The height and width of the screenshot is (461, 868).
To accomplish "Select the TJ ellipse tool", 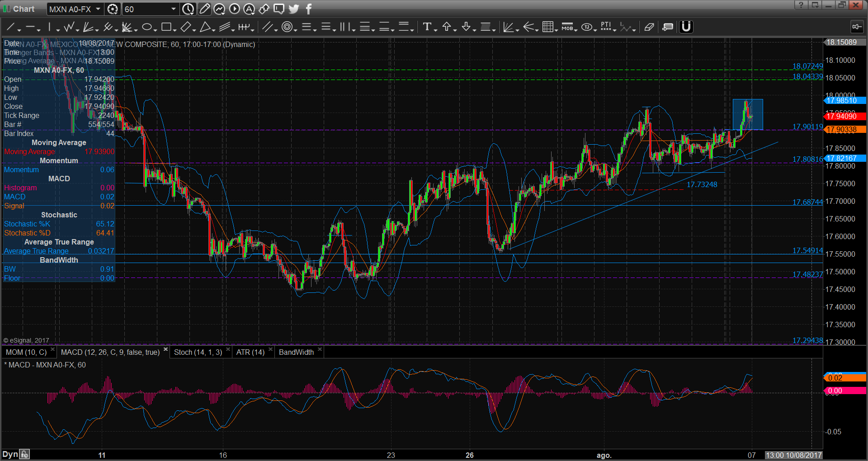I will [587, 27].
